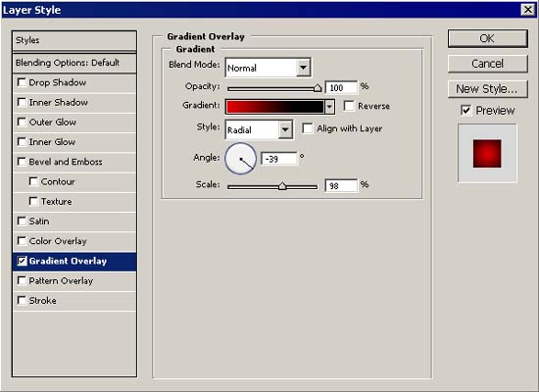
Task: Toggle Align with Layer checkbox
Action: [x=308, y=128]
